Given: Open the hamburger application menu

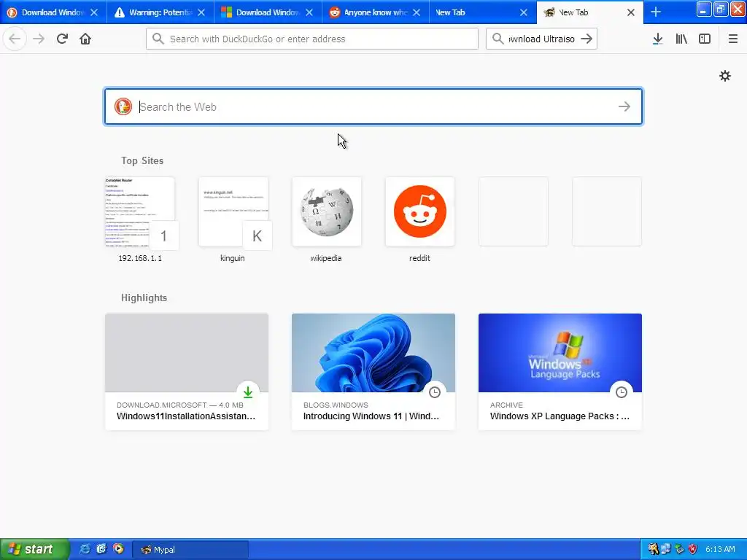Looking at the screenshot, I should 732,39.
